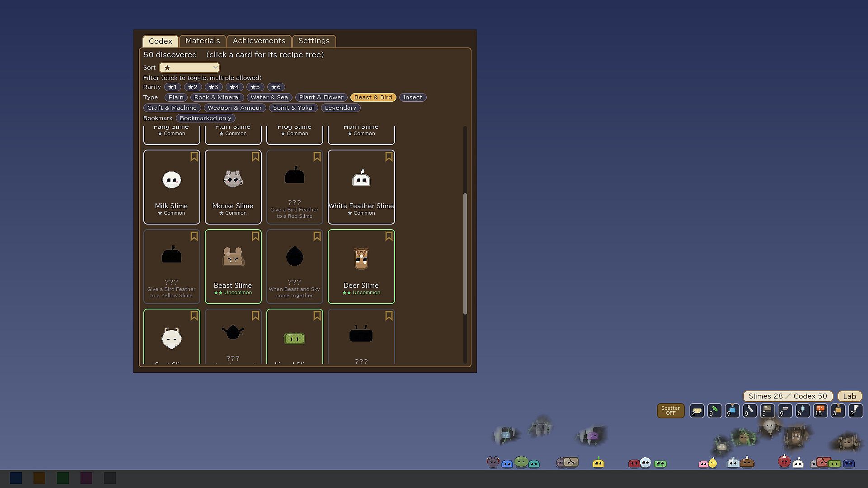Click the codex list scrollbar thumb
868x488 pixels.
click(x=465, y=253)
